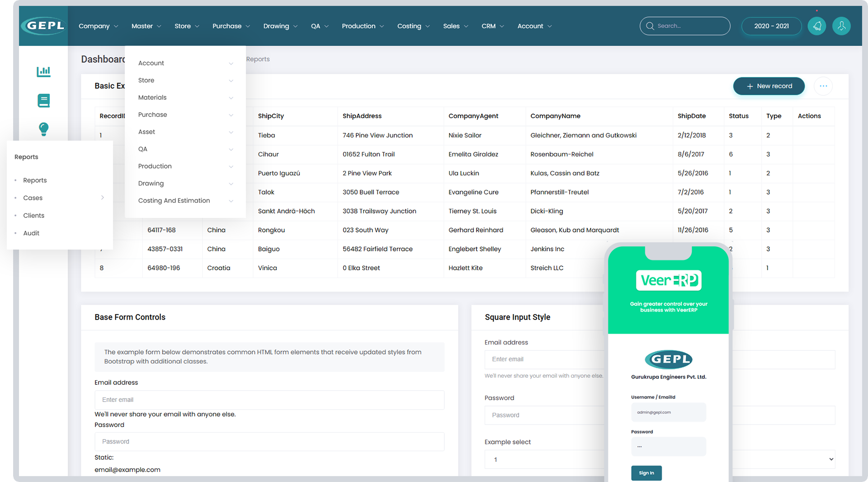Sort by ShipDate column header

pyautogui.click(x=691, y=116)
